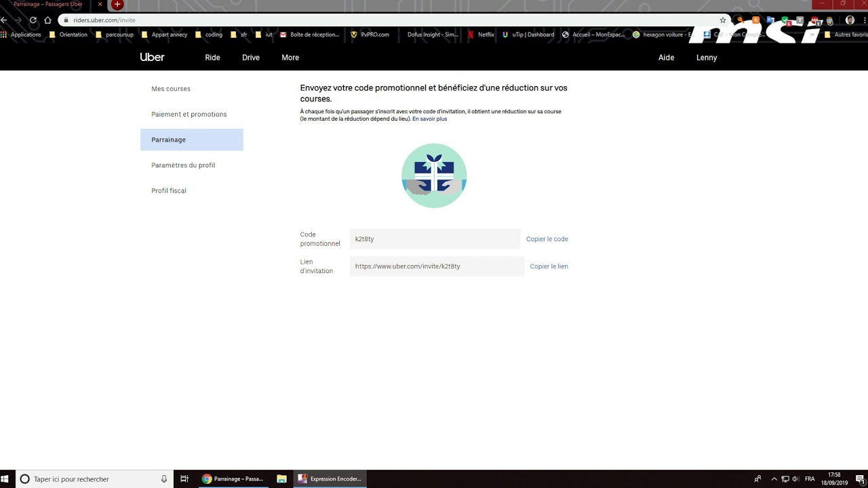
Task: Open the volume control icon
Action: click(795, 479)
